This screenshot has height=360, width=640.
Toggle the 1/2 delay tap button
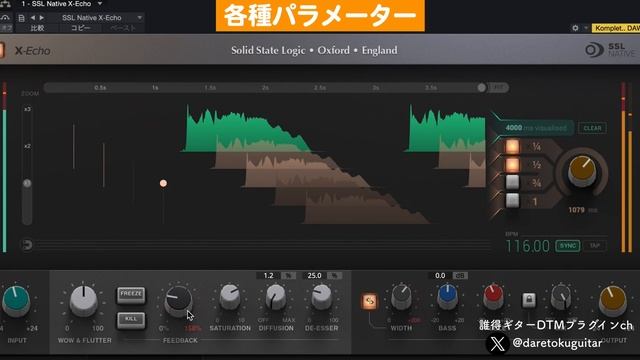point(513,164)
